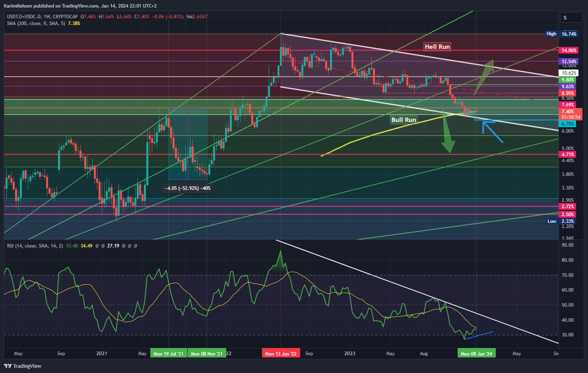Click the Bull Run text label
588x373 pixels.
pyautogui.click(x=404, y=120)
